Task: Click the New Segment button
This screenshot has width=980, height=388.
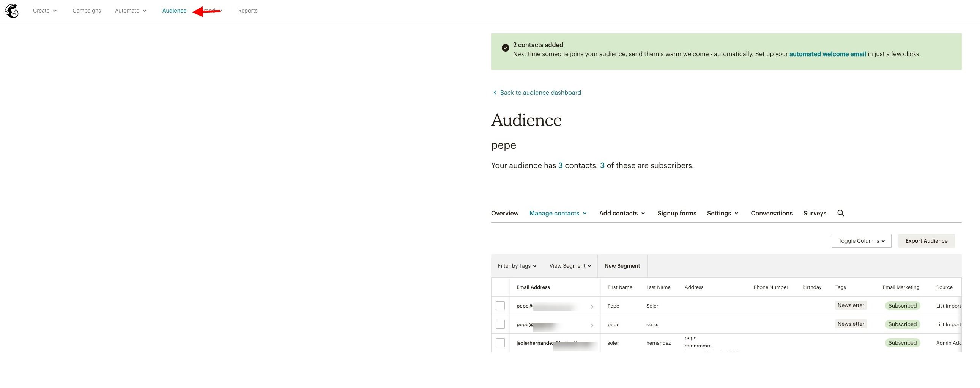Action: click(622, 266)
